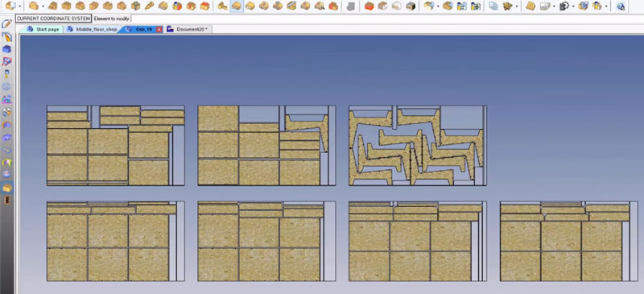The image size is (644, 294).
Task: Expand dropdown beside yellow cylinder figure icon
Action: 606,6
